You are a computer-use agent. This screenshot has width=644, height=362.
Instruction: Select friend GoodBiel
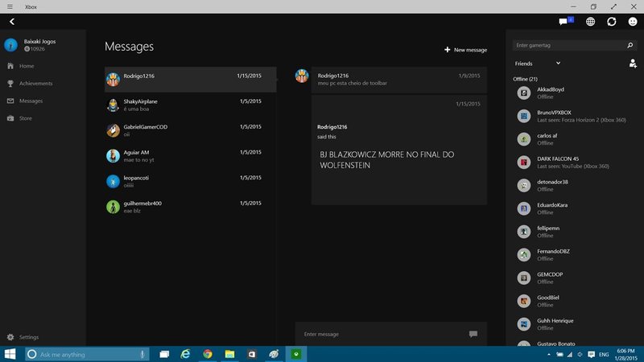pos(574,301)
